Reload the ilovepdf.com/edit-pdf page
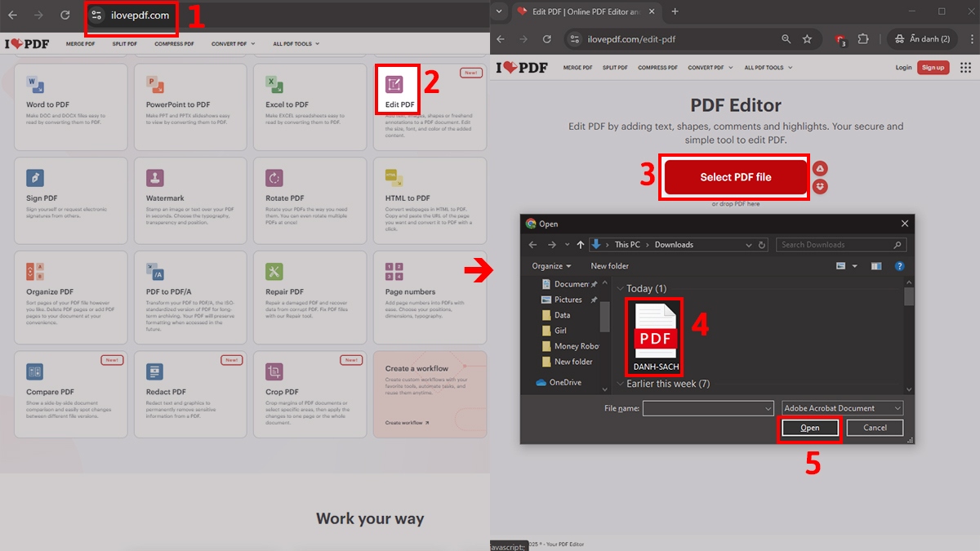 (x=547, y=39)
